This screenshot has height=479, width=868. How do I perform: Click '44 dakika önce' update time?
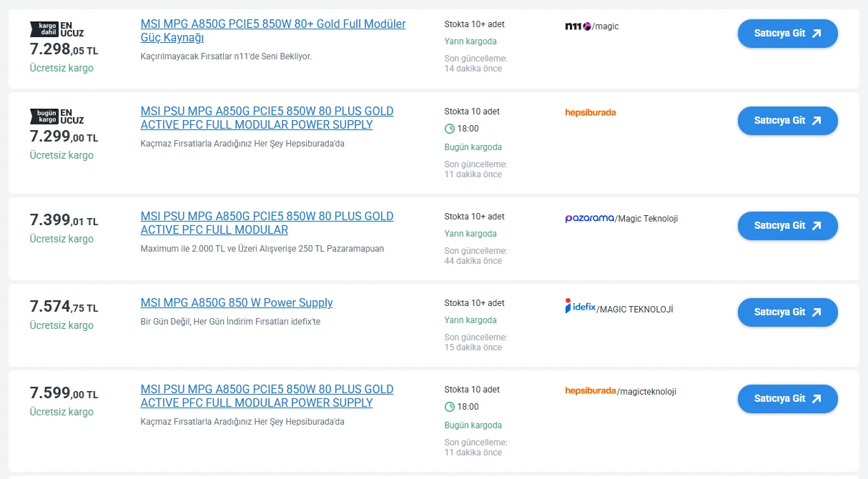(x=473, y=261)
